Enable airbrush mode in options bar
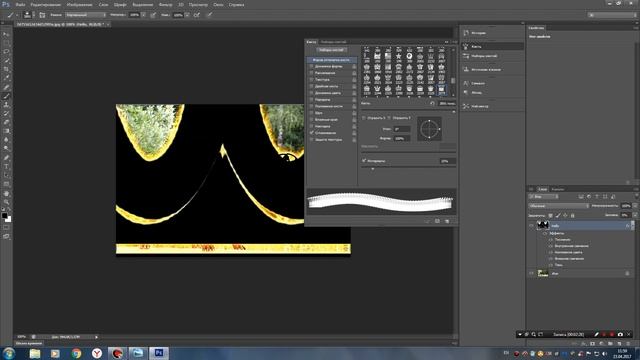The height and width of the screenshot is (360, 640). tap(197, 15)
